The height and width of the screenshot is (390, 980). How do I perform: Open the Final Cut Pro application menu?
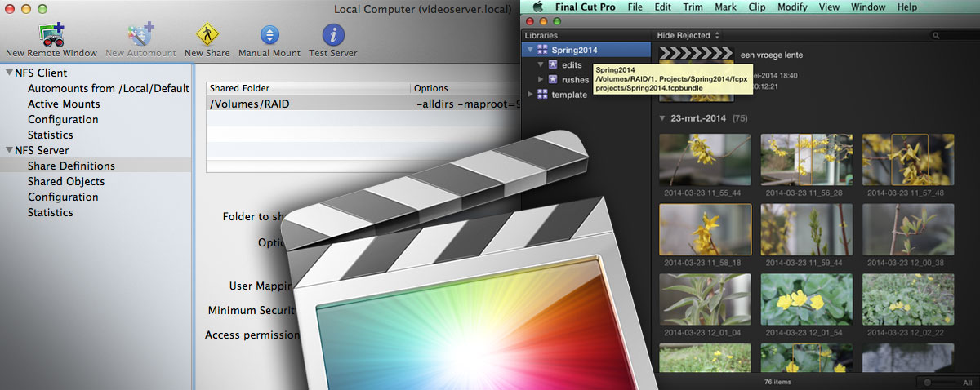(x=586, y=7)
